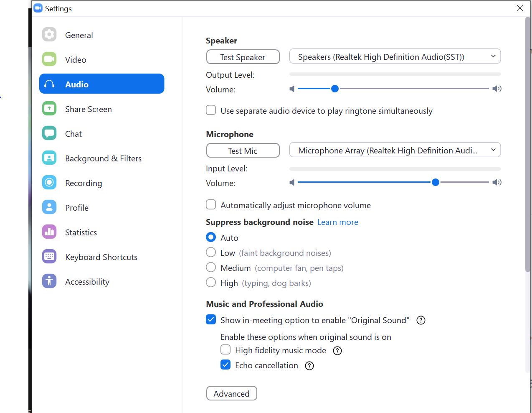Click the General gear icon
The height and width of the screenshot is (413, 532).
click(x=49, y=35)
